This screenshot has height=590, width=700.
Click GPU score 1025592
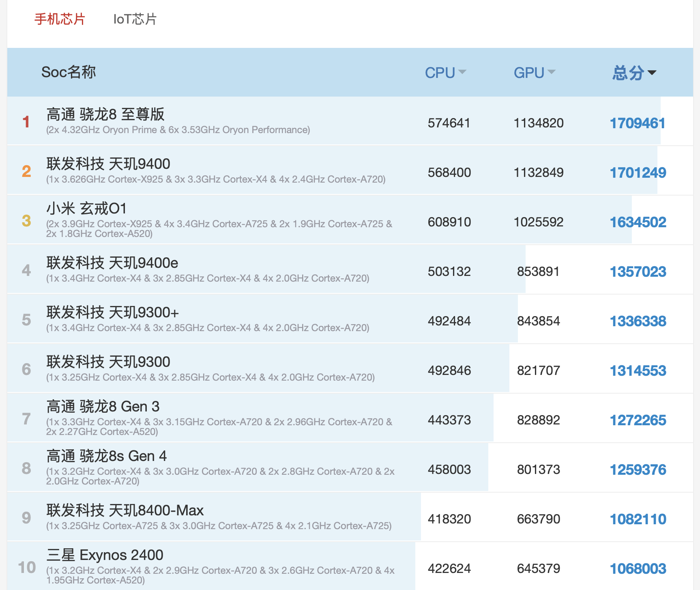[539, 222]
